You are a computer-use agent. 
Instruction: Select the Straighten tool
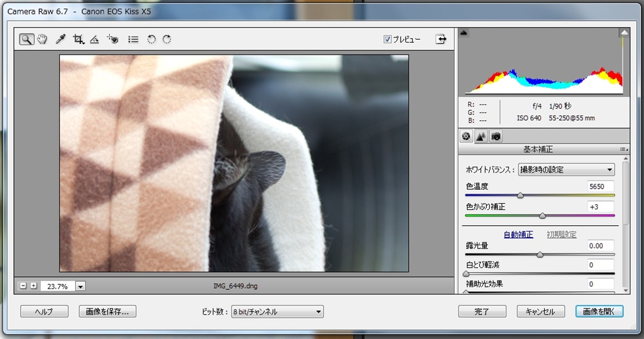[94, 39]
